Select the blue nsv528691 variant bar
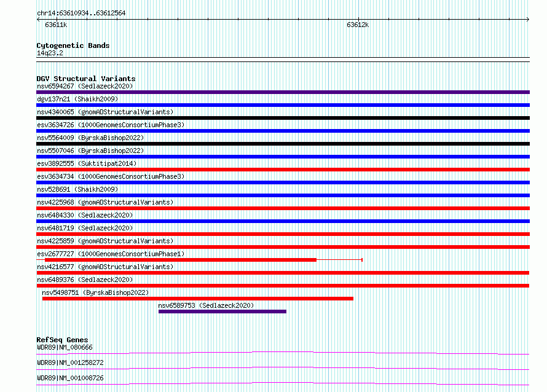 pos(283,195)
